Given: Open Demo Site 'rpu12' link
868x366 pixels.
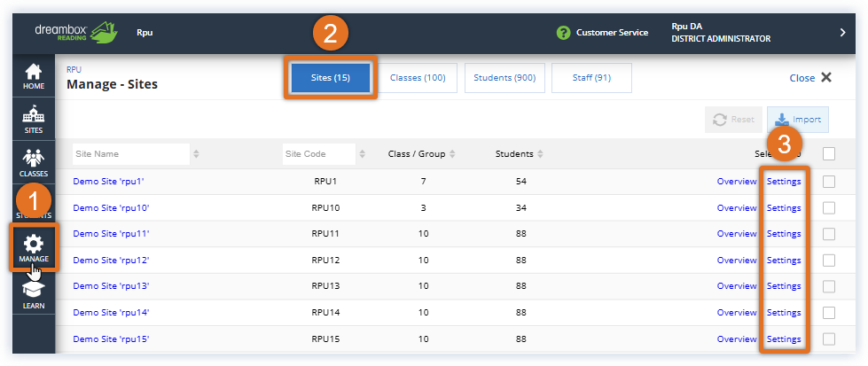Looking at the screenshot, I should pyautogui.click(x=111, y=260).
